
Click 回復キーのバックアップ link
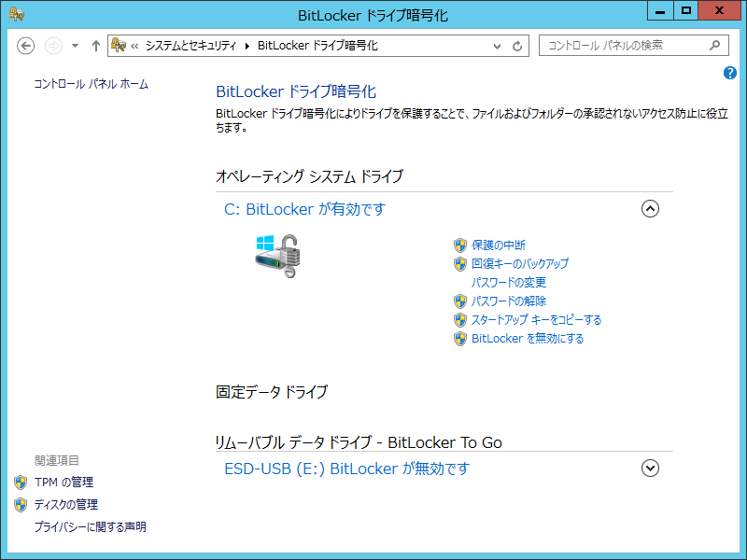click(520, 264)
